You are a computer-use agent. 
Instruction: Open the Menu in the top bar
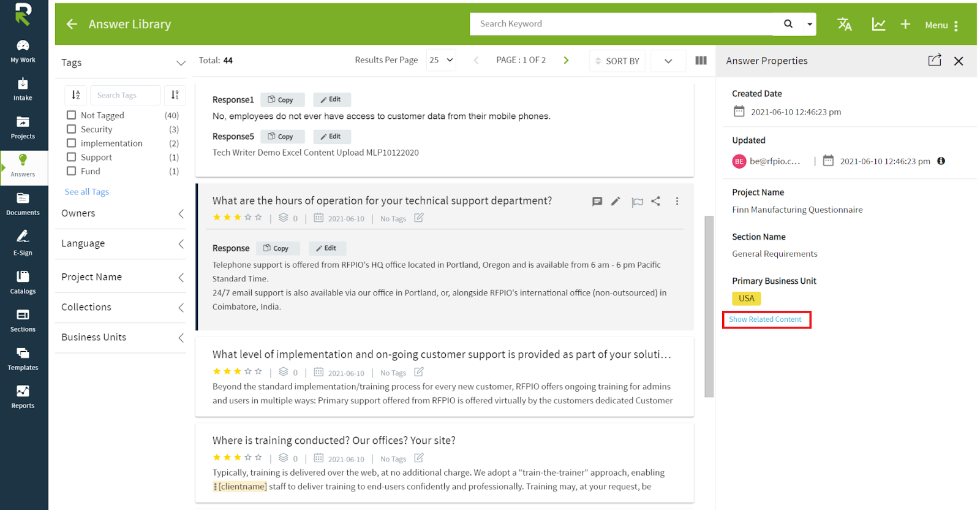coord(941,25)
